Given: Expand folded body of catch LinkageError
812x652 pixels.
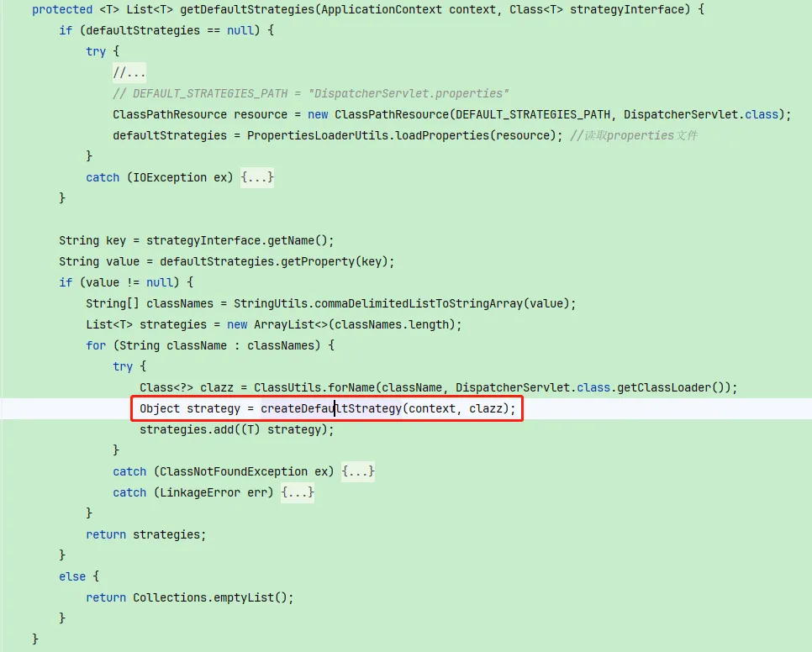Looking at the screenshot, I should [x=298, y=492].
